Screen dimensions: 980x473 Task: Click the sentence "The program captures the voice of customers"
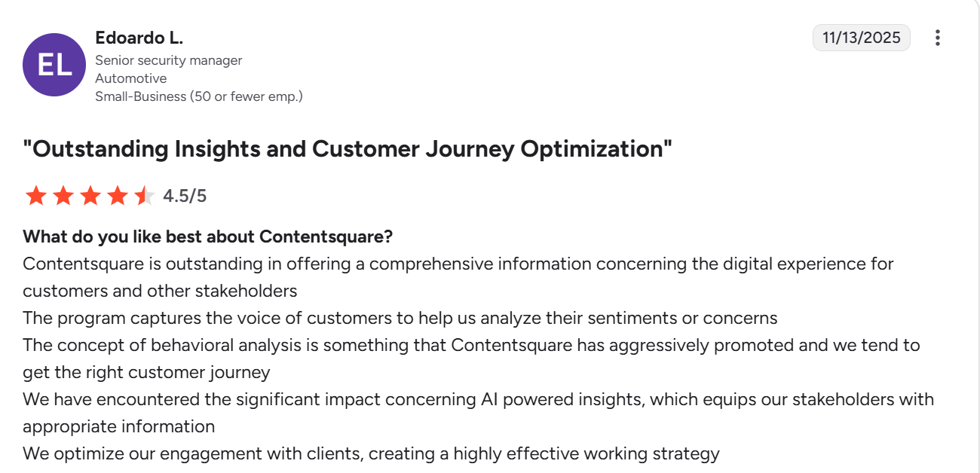tap(400, 318)
